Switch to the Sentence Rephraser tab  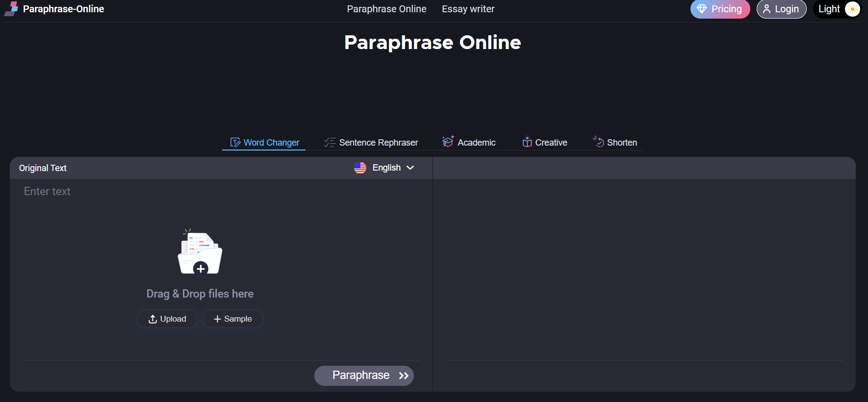pos(371,142)
